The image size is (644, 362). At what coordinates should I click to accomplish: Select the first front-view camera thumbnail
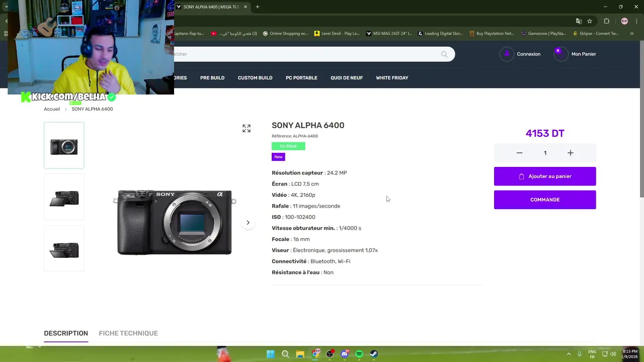pyautogui.click(x=64, y=145)
